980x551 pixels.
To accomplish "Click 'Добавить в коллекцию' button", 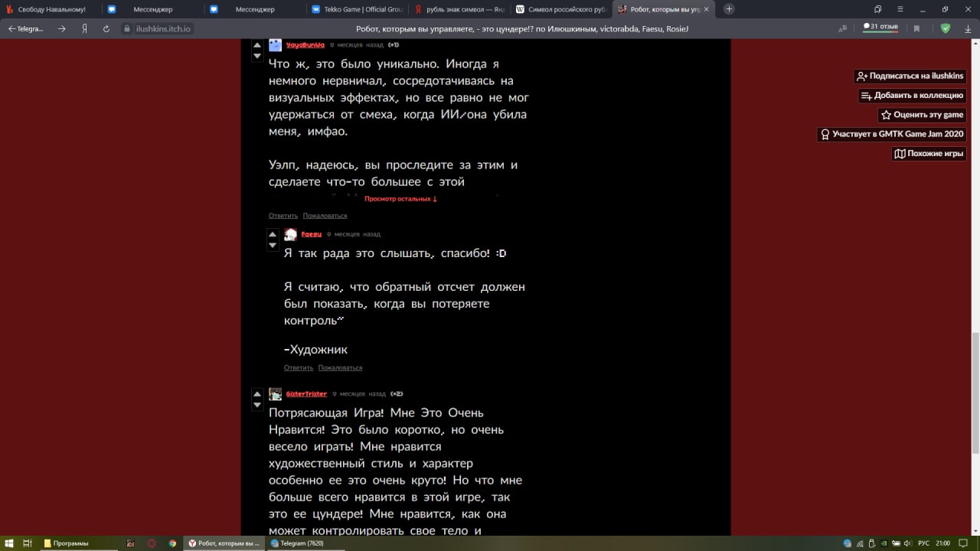I will (912, 96).
